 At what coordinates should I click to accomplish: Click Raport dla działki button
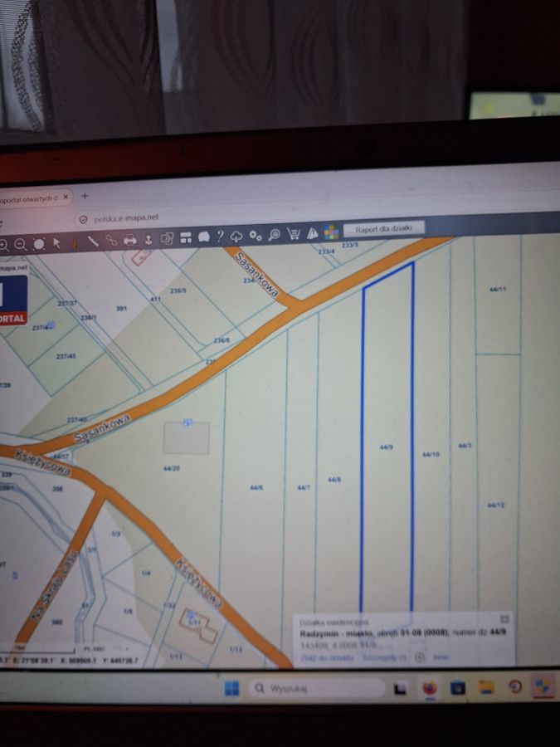pos(383,229)
